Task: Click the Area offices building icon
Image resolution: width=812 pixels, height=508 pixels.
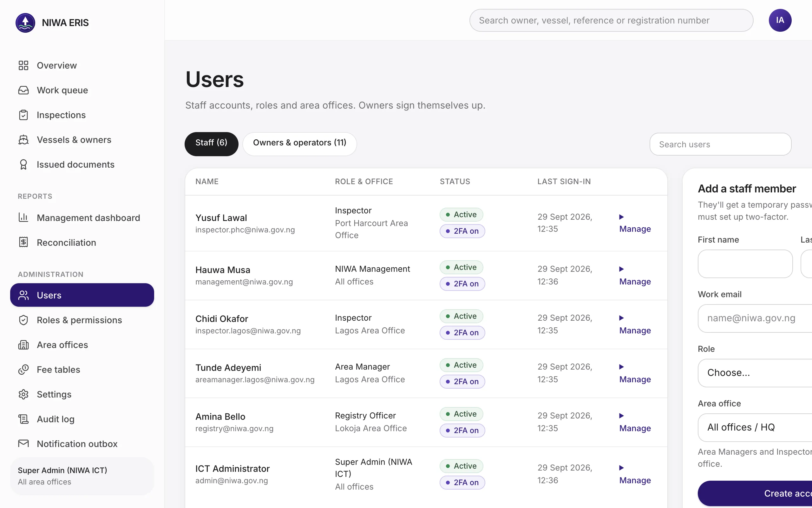Action: point(23,345)
